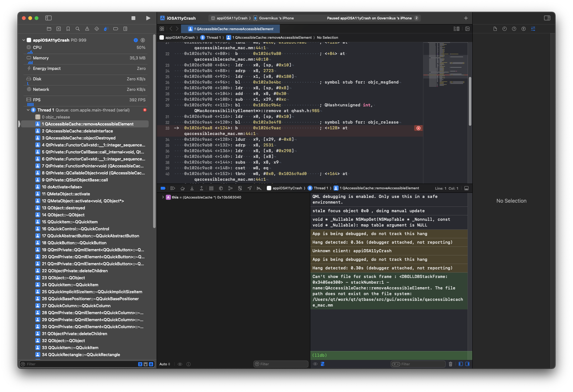The width and height of the screenshot is (573, 392).
Task: Click the error marker on line 33
Action: [x=418, y=128]
